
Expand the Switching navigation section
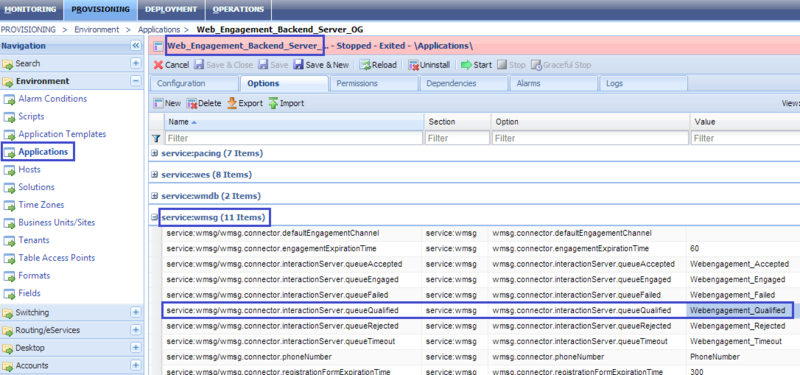coord(136,312)
